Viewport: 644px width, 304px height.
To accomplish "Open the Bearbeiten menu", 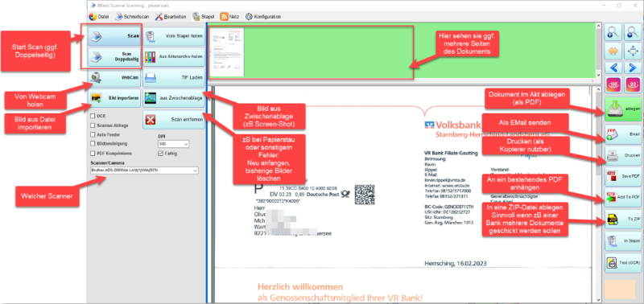I will pyautogui.click(x=171, y=17).
